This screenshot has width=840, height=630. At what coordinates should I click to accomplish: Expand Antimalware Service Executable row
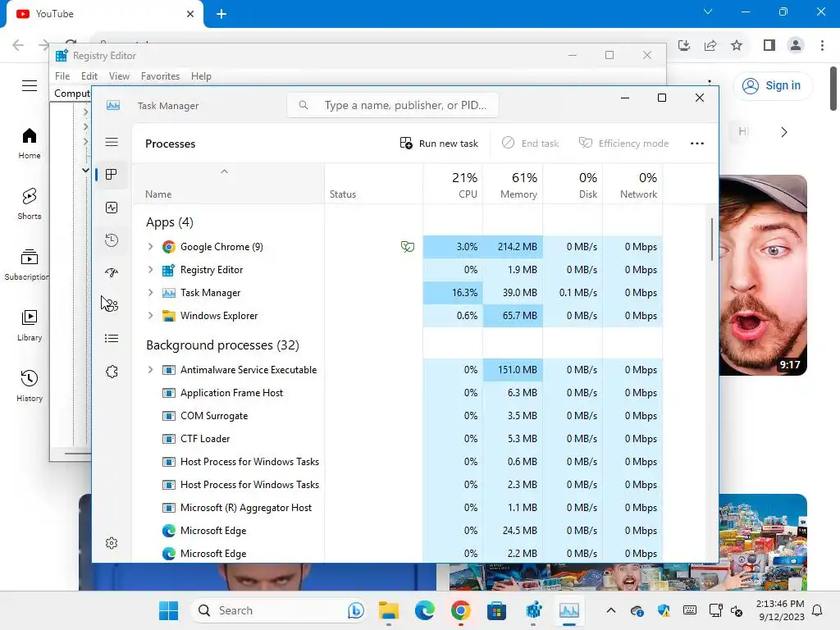coord(151,370)
